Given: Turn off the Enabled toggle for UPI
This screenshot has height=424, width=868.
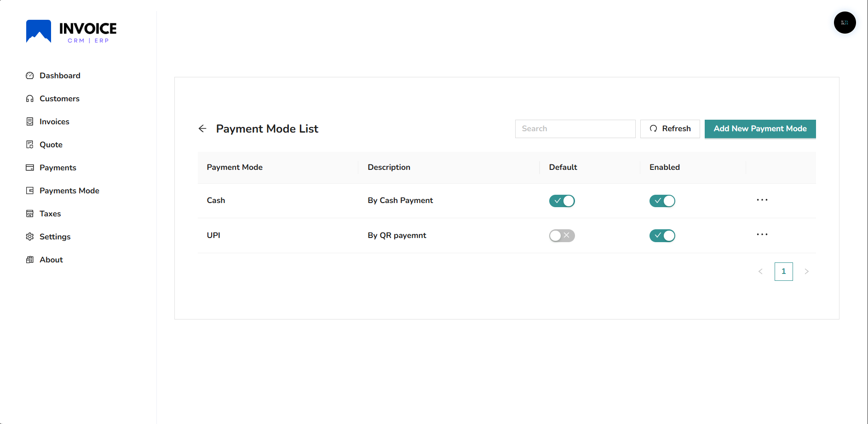Looking at the screenshot, I should pos(662,236).
